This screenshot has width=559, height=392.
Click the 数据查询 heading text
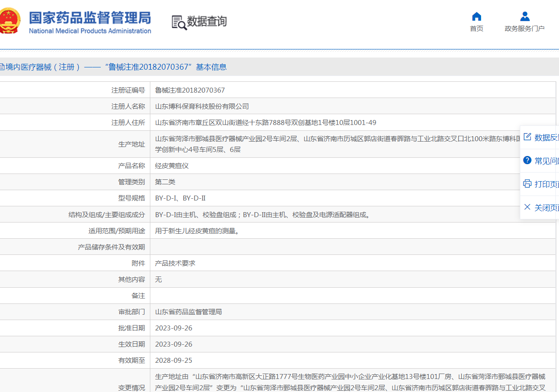(207, 22)
